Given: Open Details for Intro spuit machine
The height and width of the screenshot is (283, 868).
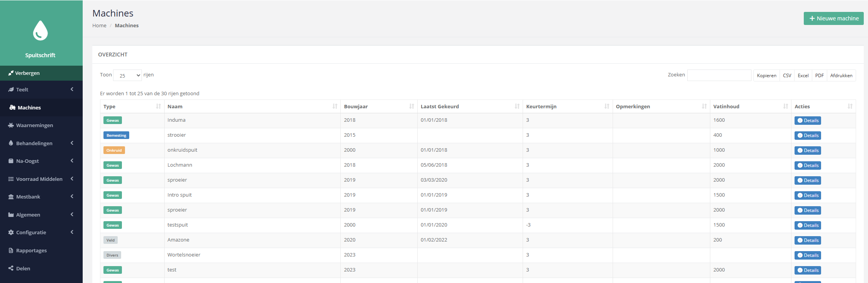Looking at the screenshot, I should click(x=808, y=195).
